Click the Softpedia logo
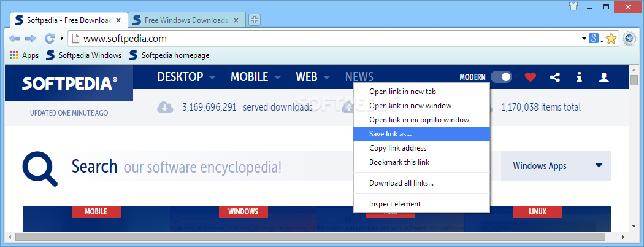The height and width of the screenshot is (247, 644). coord(69,83)
